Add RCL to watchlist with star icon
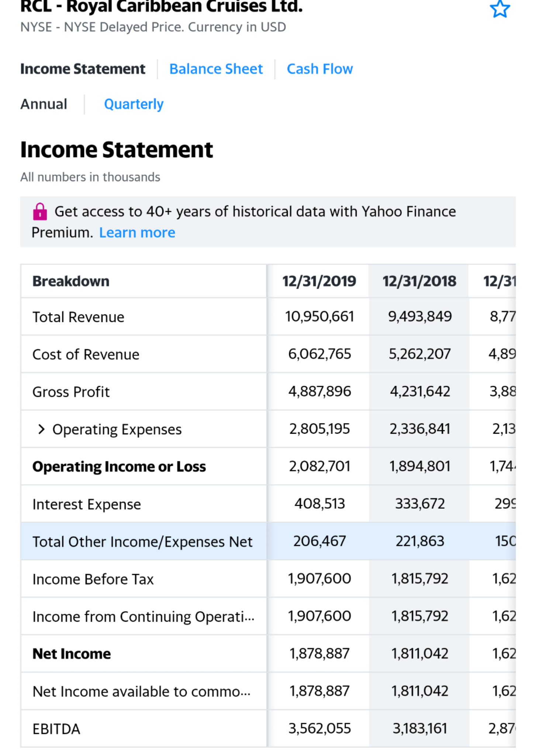The width and height of the screenshot is (539, 756). coord(500,9)
